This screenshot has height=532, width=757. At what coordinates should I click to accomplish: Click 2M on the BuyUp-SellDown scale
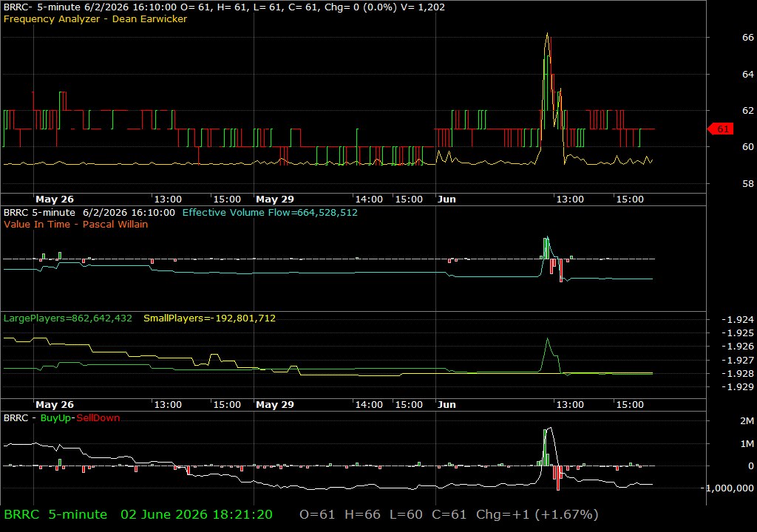pos(747,421)
